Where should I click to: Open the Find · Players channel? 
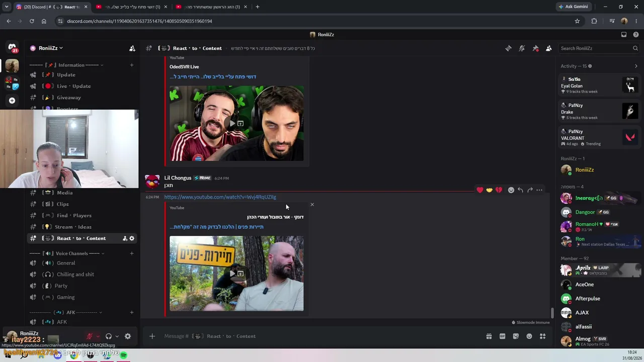coord(83,216)
